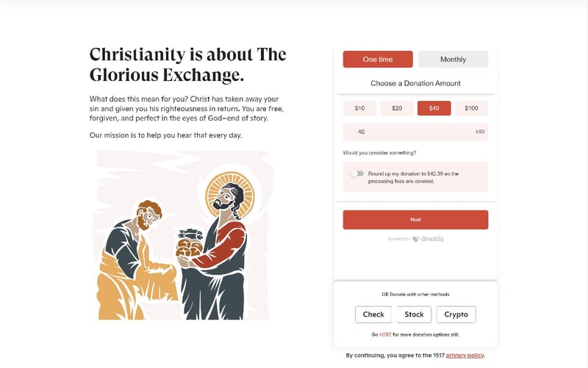
Task: Toggle round up to cover processing fees
Action: coord(357,174)
